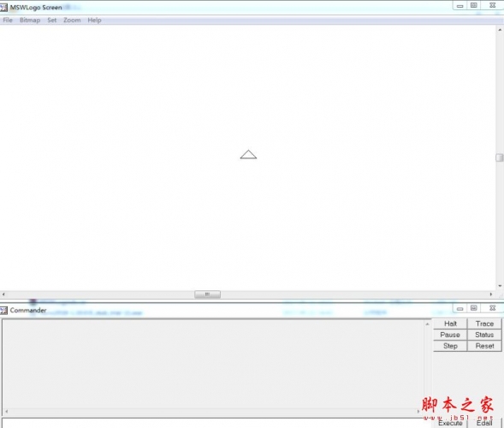Viewport: 504px width, 428px height.
Task: Click the Screen's scroll up arrow
Action: click(x=500, y=30)
